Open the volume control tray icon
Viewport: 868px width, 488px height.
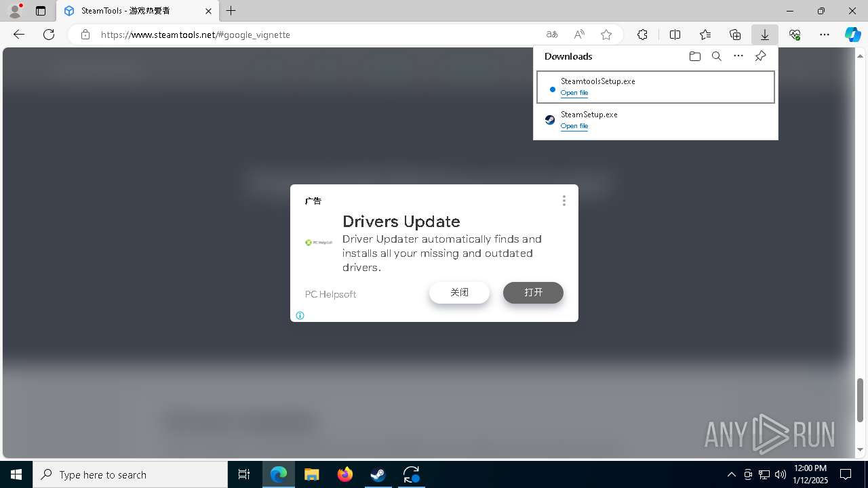point(780,474)
